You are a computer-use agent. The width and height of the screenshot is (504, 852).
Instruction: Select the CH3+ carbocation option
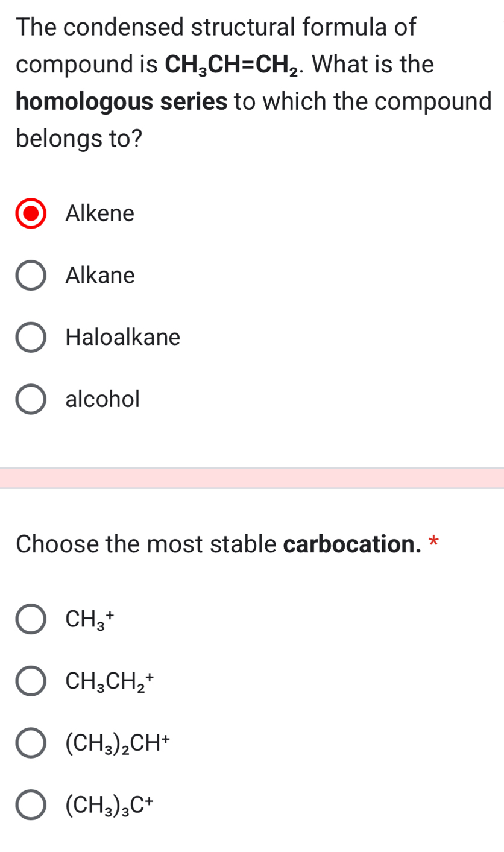[31, 620]
